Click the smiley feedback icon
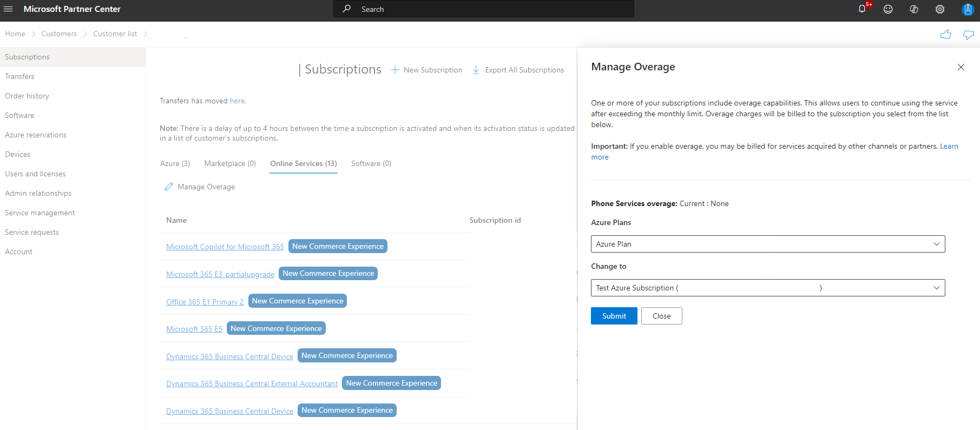The height and width of the screenshot is (430, 980). pos(888,9)
